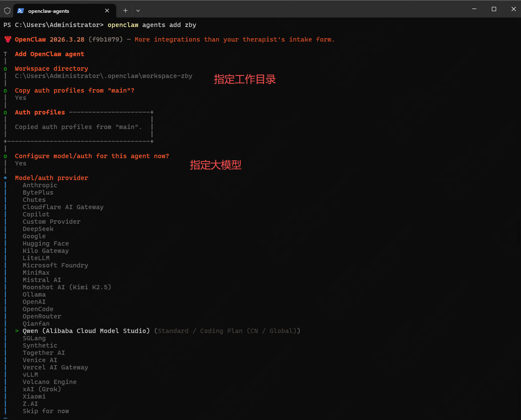Select the Chutes provider entry

click(34, 200)
